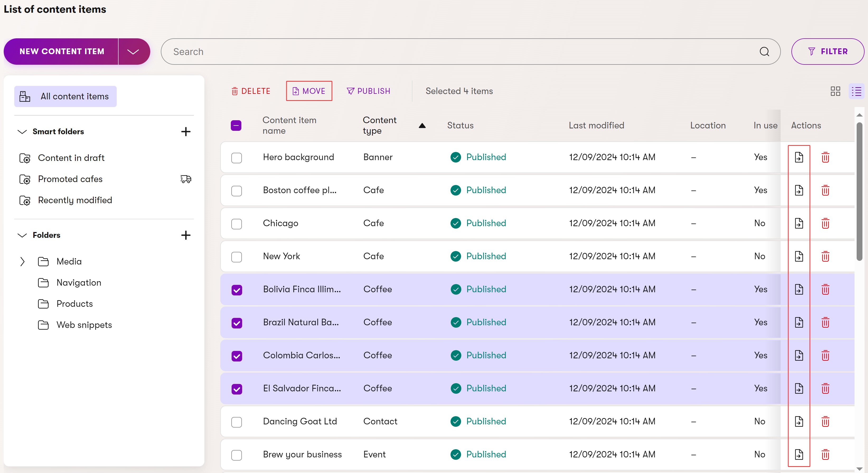Click move icon for Hero background row
The height and width of the screenshot is (473, 868).
pos(799,157)
